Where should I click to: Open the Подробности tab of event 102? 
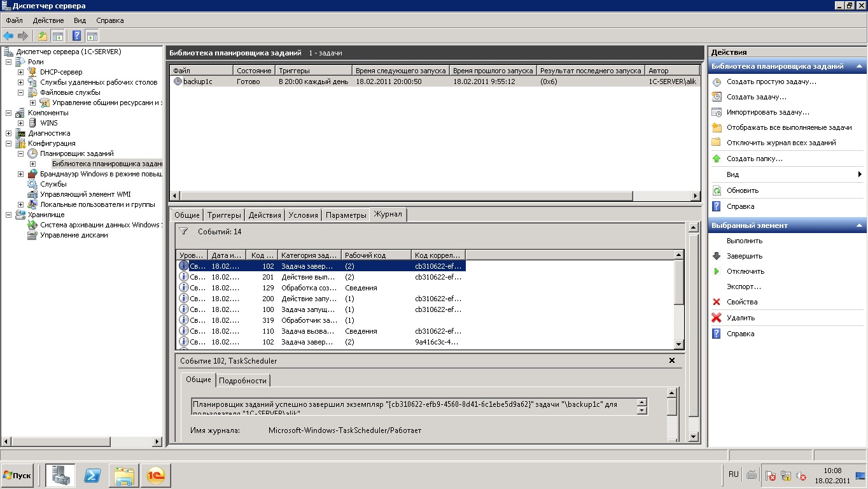(x=242, y=380)
